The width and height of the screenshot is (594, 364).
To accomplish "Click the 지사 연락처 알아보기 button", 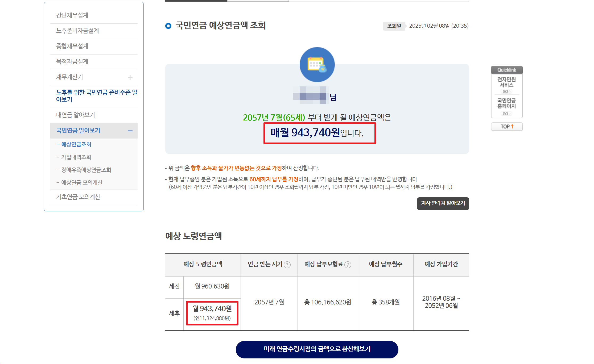I will 443,203.
